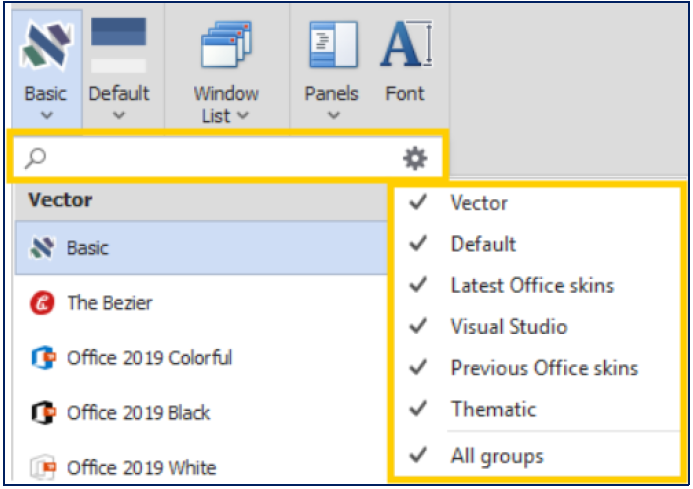
Task: Click the Font button label
Action: pyautogui.click(x=405, y=94)
